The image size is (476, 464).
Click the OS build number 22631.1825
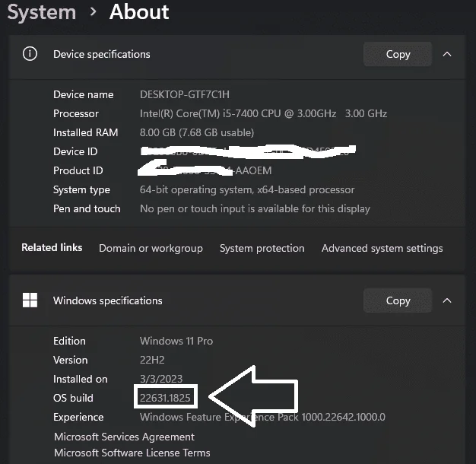pyautogui.click(x=165, y=398)
